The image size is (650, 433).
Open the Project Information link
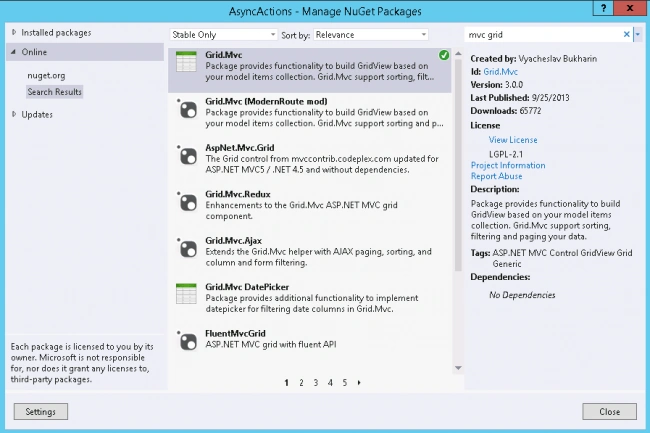tap(508, 165)
